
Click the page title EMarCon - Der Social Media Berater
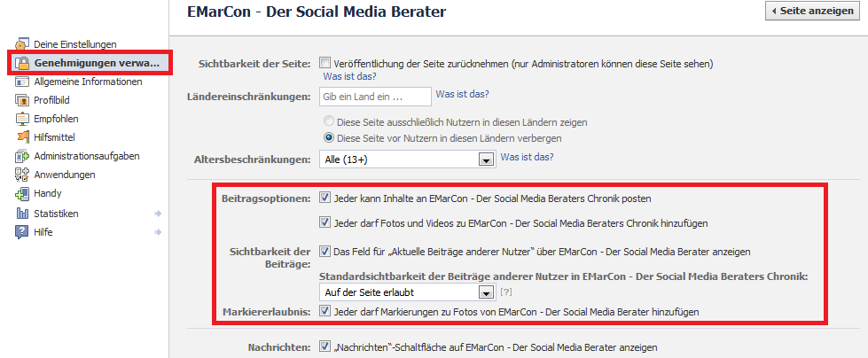coord(317,11)
